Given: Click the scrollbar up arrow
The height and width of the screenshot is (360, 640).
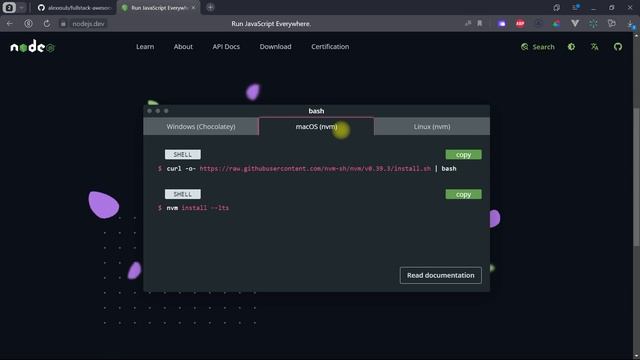Looking at the screenshot, I should pyautogui.click(x=636, y=36).
